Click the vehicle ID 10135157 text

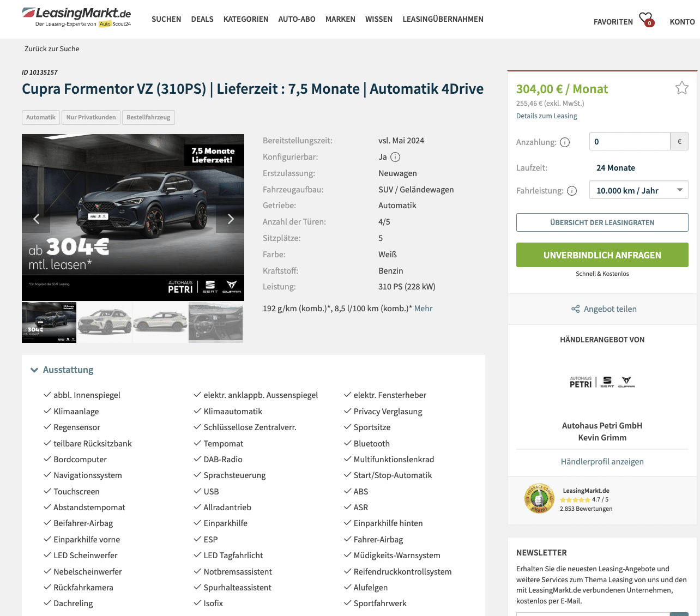(x=40, y=73)
